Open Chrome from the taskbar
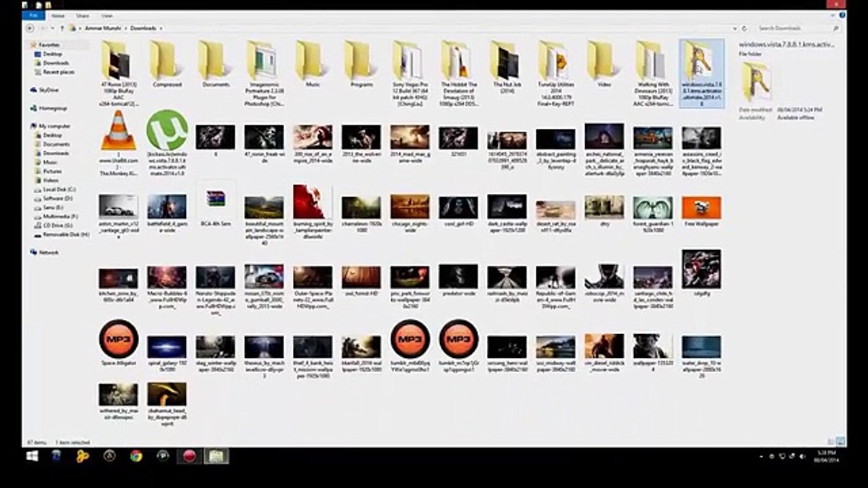868x488 pixels. [136, 456]
